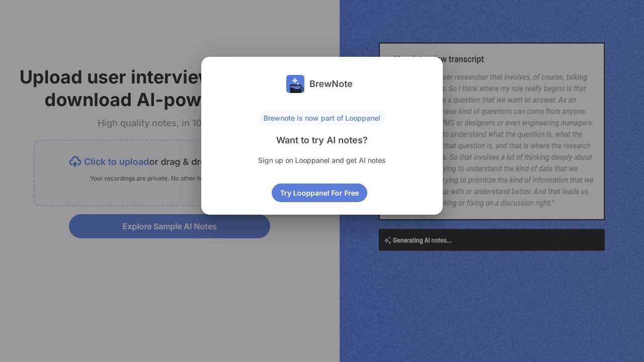Image resolution: width=644 pixels, height=362 pixels.
Task: Click the Brewnote is now part of Looppanel badge
Action: 321,118
